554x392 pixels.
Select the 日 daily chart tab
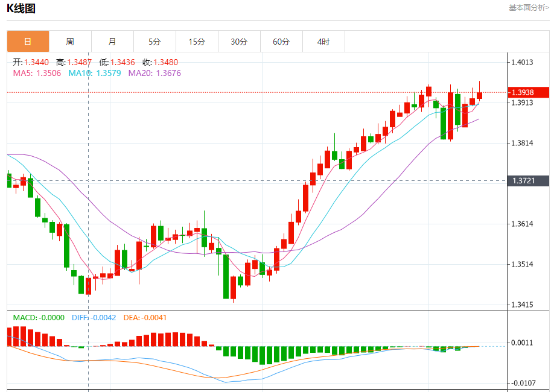coord(28,42)
